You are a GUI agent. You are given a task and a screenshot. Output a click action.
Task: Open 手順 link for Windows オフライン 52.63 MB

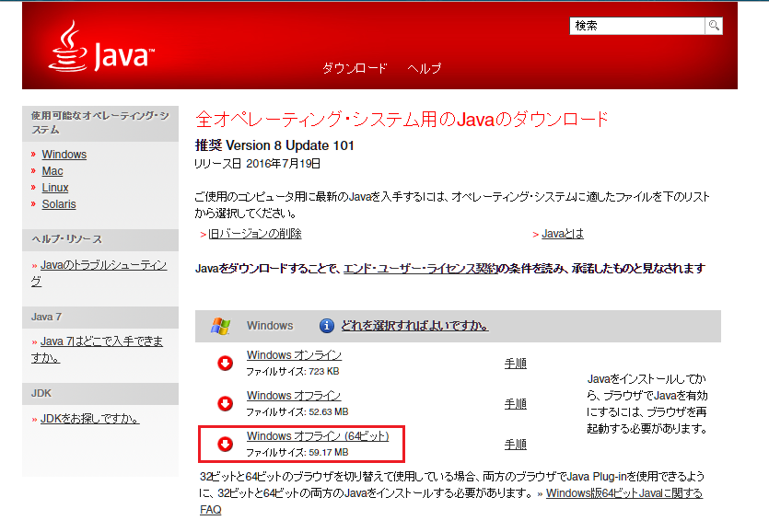click(x=516, y=404)
